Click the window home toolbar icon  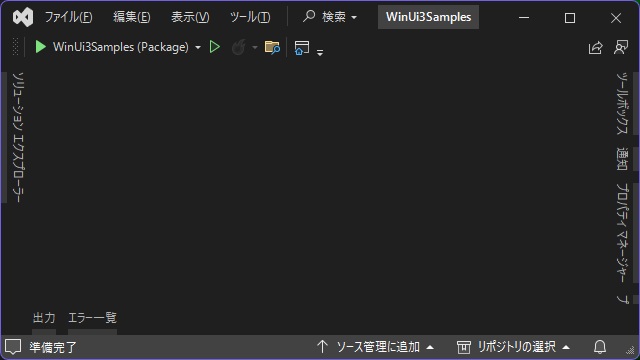point(302,48)
